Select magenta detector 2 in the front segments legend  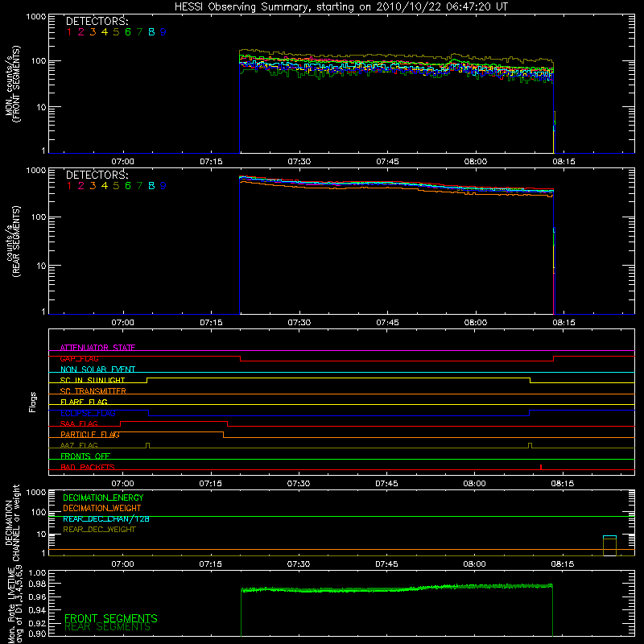click(81, 32)
